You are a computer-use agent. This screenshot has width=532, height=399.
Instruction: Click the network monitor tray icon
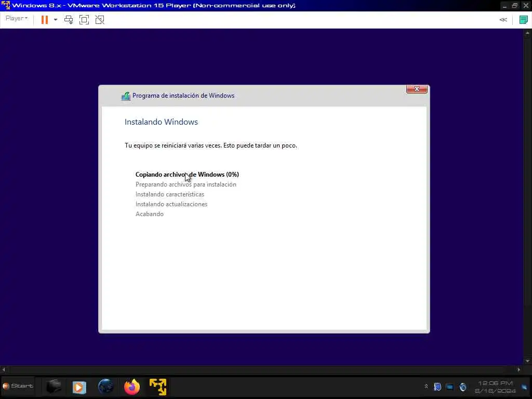(450, 387)
